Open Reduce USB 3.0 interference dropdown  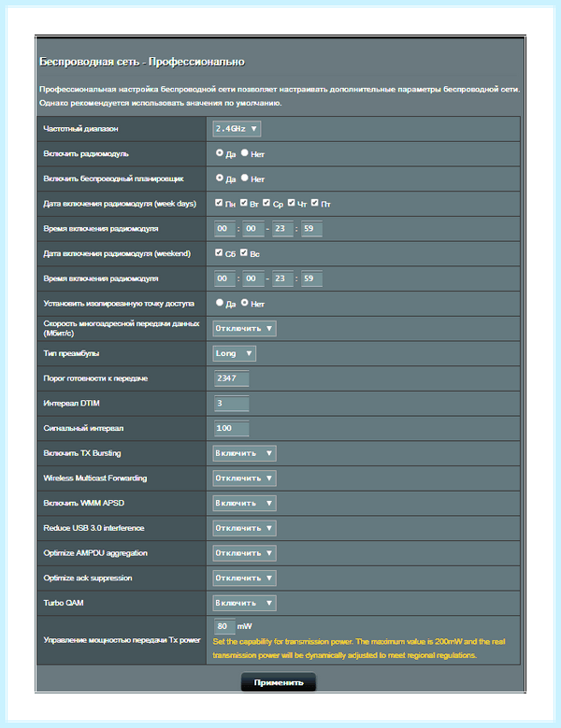click(x=244, y=528)
